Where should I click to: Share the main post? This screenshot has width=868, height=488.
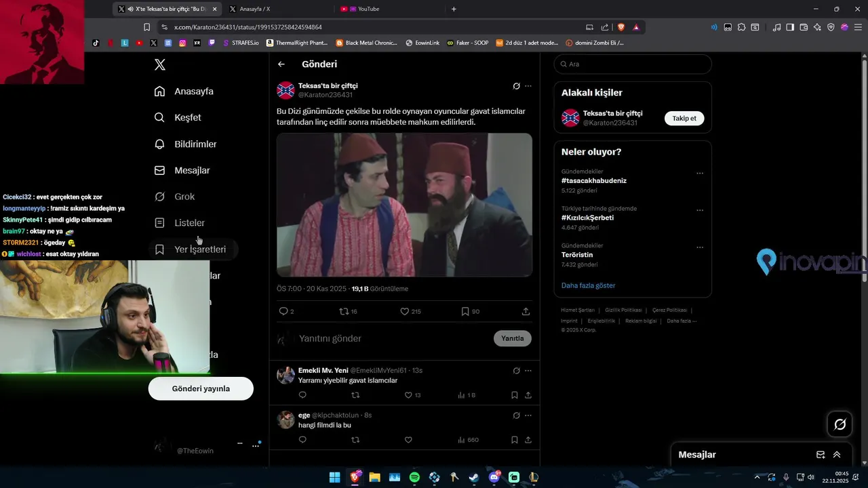point(526,311)
